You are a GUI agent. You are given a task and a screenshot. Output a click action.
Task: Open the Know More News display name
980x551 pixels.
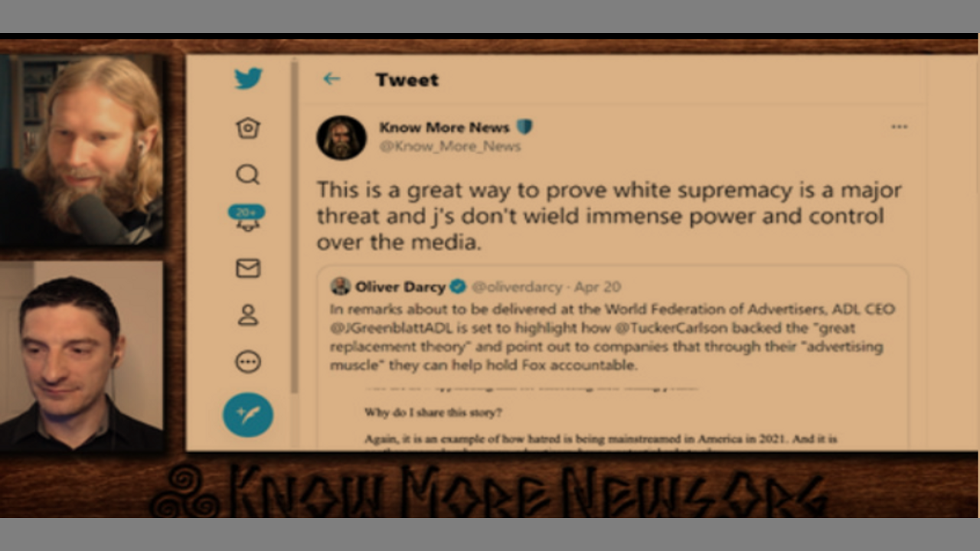click(444, 127)
